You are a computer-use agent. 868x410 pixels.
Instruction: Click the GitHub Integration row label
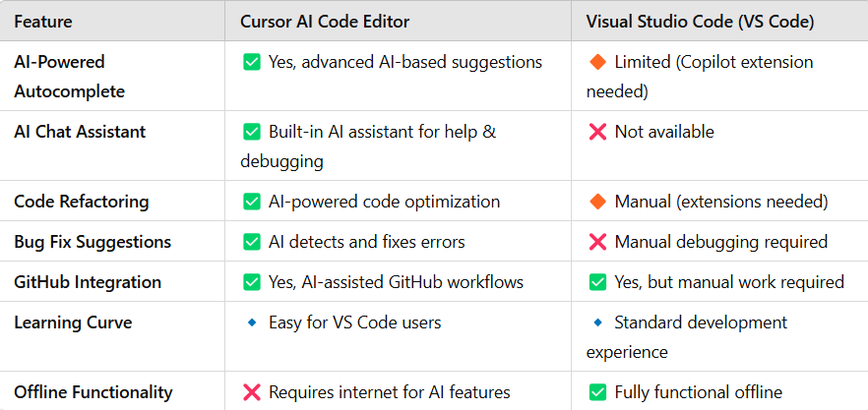(x=88, y=282)
